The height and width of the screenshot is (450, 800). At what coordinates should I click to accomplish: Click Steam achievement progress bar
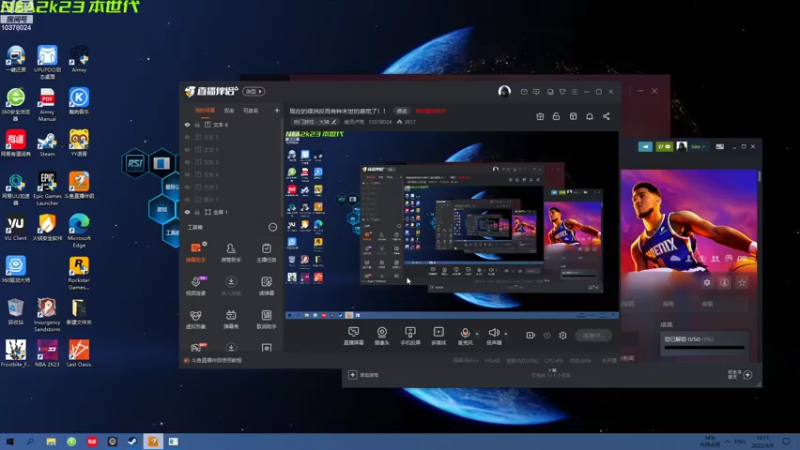pyautogui.click(x=704, y=348)
